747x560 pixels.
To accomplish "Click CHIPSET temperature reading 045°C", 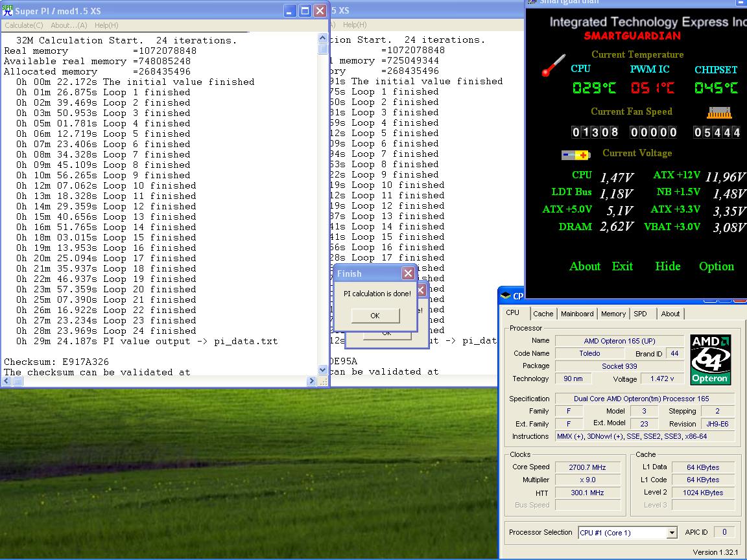I will tap(716, 87).
